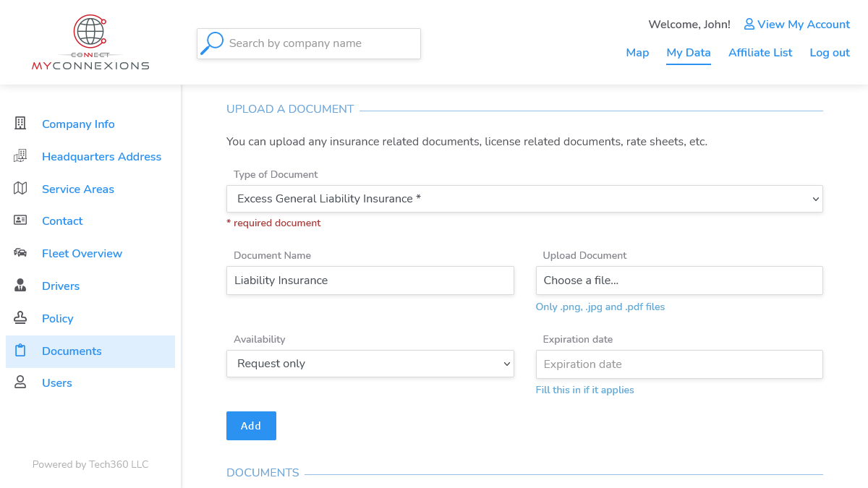Click the Documents clipboard icon
The height and width of the screenshot is (488, 868).
[x=20, y=351]
